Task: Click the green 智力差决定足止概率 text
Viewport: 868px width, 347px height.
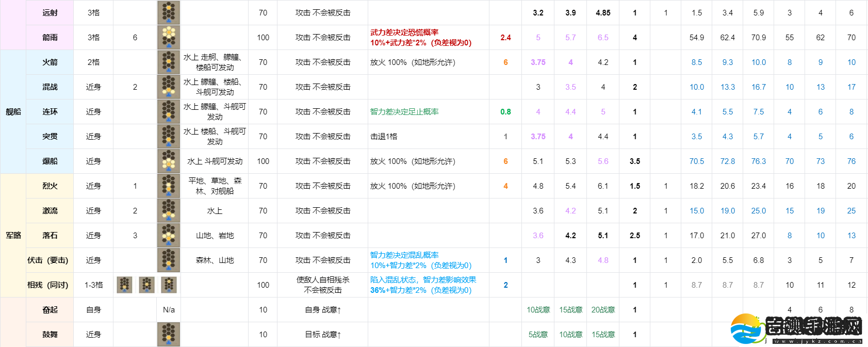Action: [x=404, y=112]
